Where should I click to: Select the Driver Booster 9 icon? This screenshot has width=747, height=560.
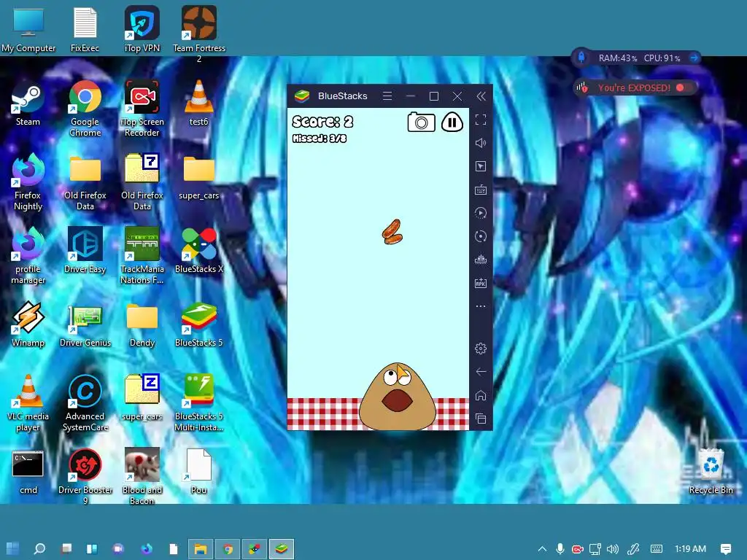tap(85, 477)
